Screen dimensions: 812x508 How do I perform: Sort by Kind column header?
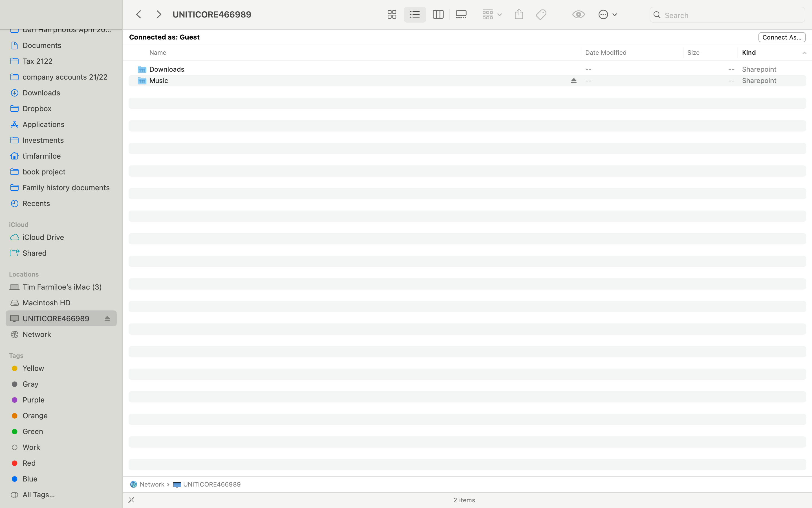[x=749, y=52]
